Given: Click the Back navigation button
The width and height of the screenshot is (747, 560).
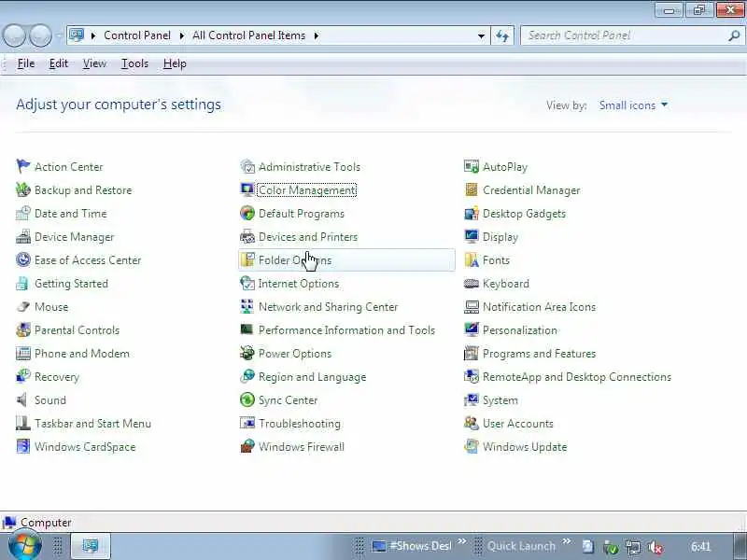Looking at the screenshot, I should pyautogui.click(x=14, y=35).
